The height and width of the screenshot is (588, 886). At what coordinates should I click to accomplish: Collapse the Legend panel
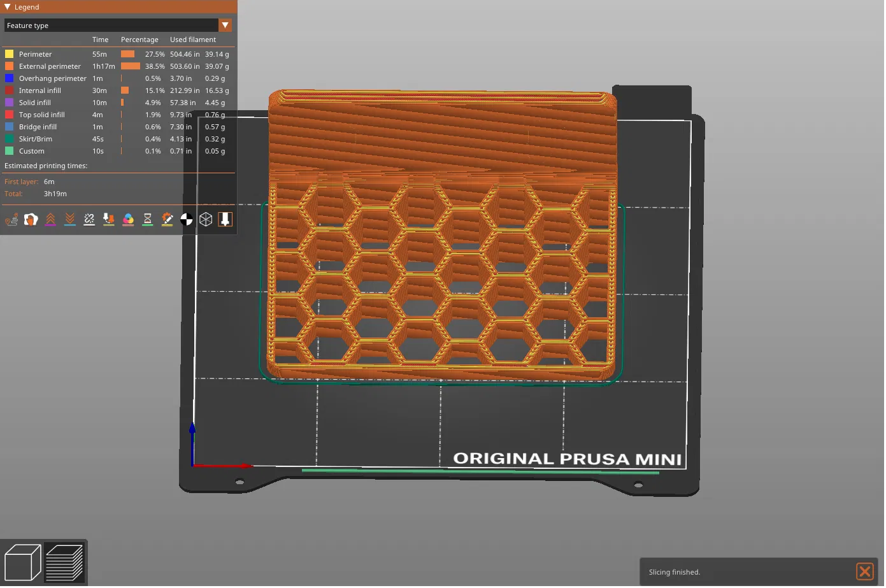8,7
